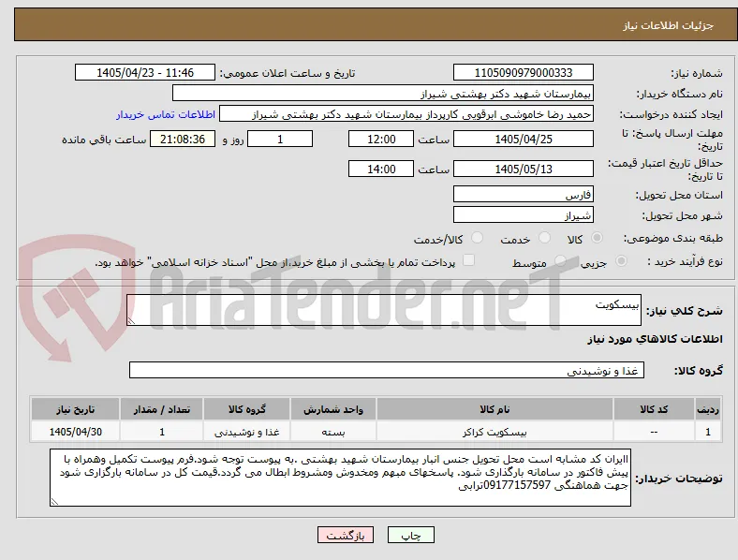Open اطلاعات تماس خریدار contact link
Viewport: 738px width, 560px height.
tap(166, 114)
